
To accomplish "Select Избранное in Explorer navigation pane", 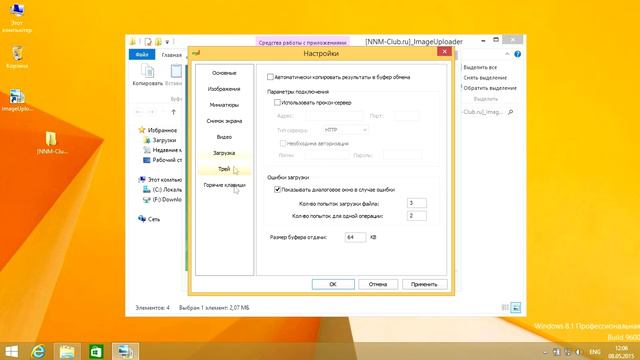I will (158, 130).
